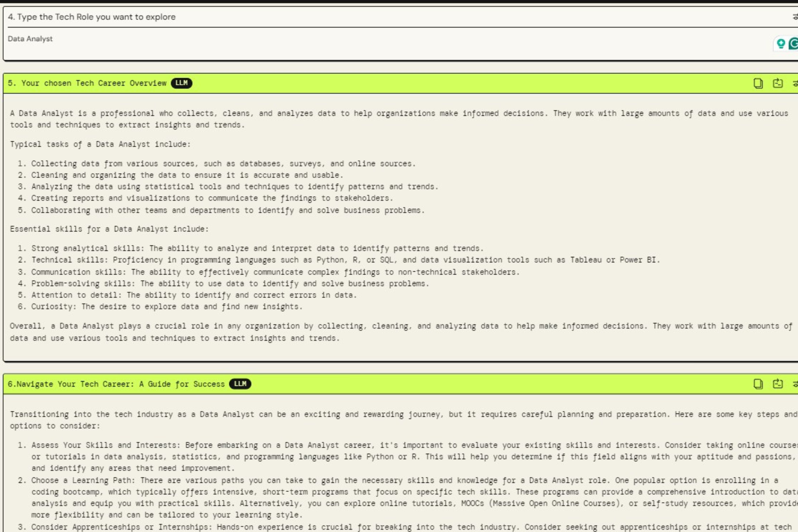Viewport: 798px width, 532px height.
Task: Click the 'Type the Tech Role' section title
Action: coord(92,17)
